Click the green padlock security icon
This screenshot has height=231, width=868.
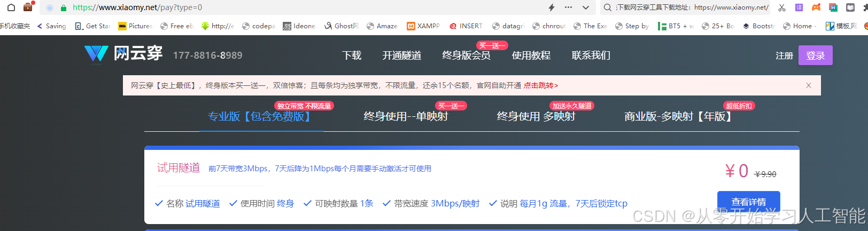(64, 8)
